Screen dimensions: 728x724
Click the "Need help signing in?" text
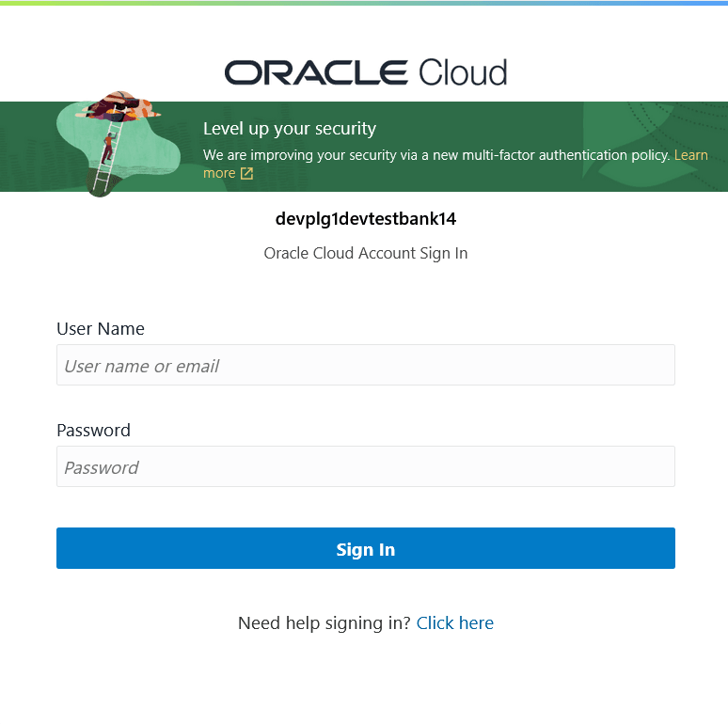pos(324,623)
